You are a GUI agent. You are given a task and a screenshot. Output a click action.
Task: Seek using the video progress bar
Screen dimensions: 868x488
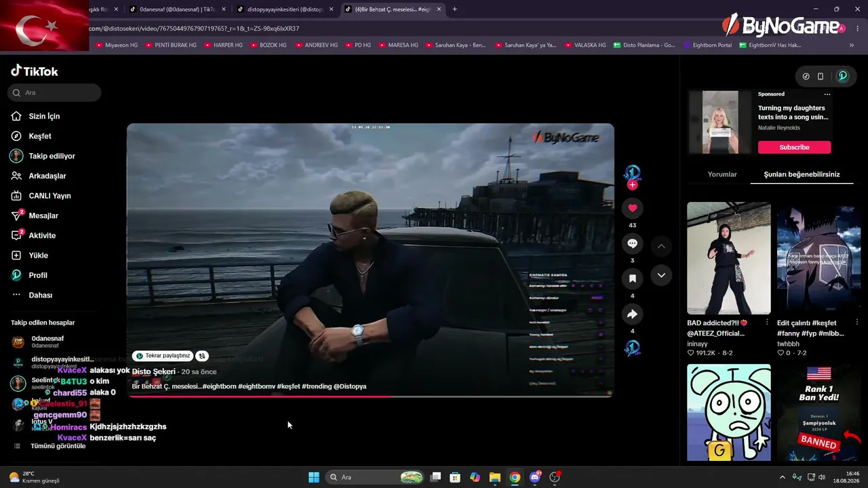click(x=370, y=396)
